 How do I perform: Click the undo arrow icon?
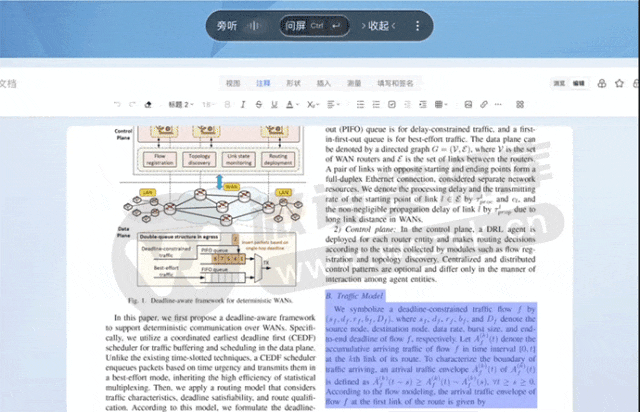pos(117,105)
